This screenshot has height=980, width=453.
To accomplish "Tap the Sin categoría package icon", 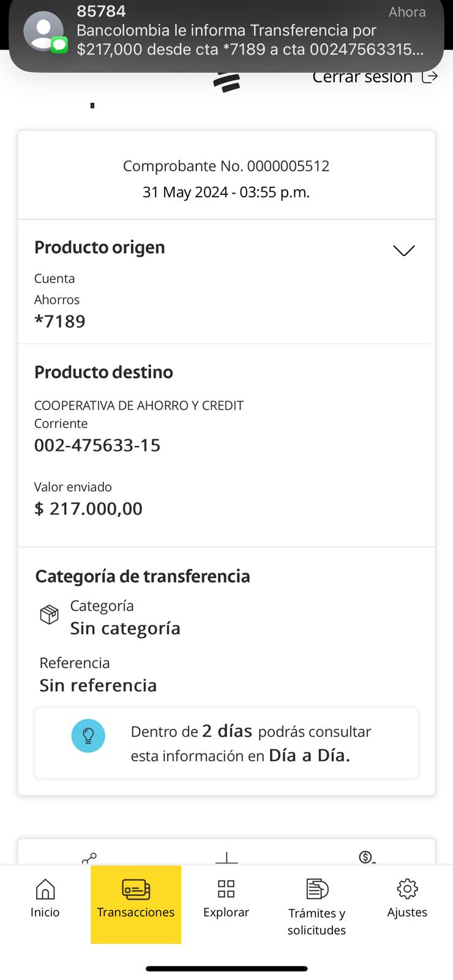I will pyautogui.click(x=49, y=614).
